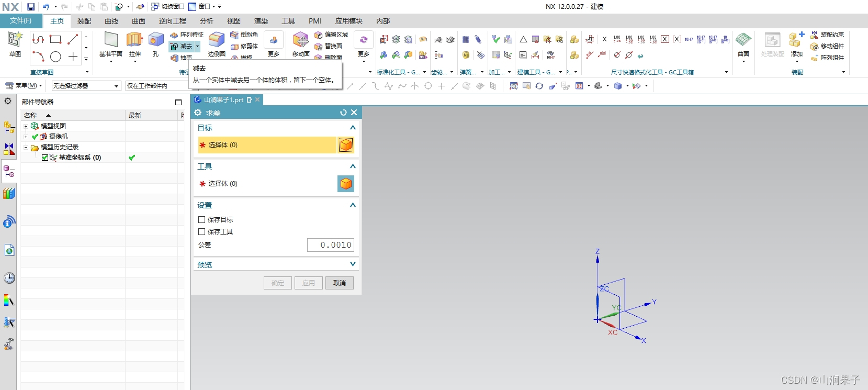Click the 装配约束 assembly constraints tool
This screenshot has height=390, width=868.
click(x=827, y=35)
